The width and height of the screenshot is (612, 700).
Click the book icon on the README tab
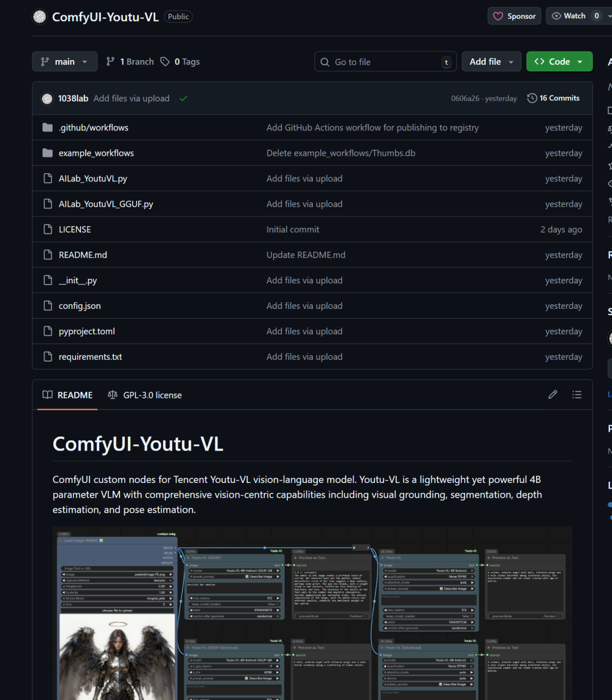coord(48,394)
